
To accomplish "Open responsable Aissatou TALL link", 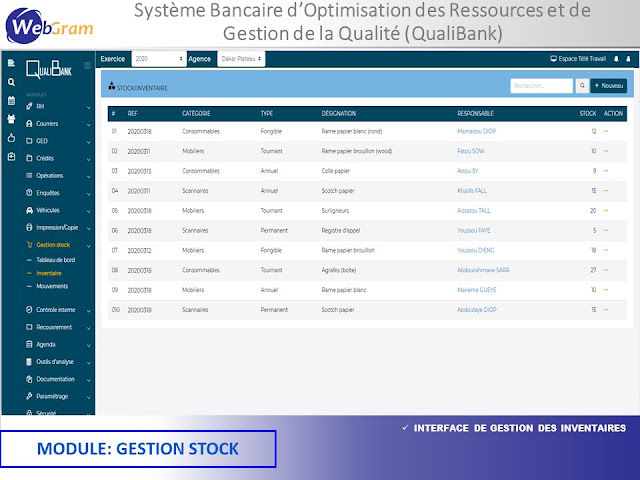I will click(473, 211).
